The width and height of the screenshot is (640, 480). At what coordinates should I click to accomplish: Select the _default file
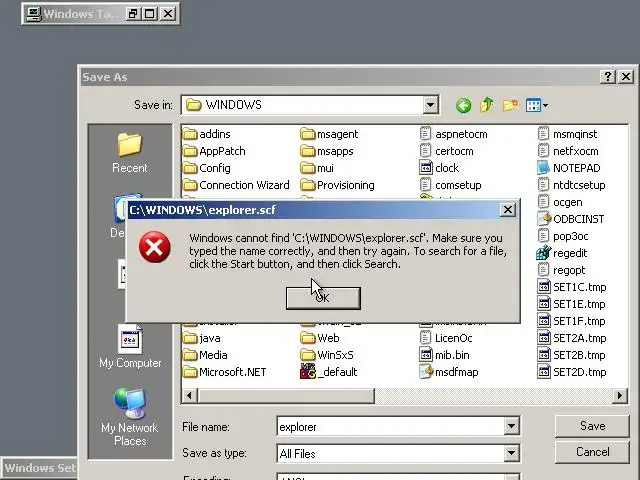tap(329, 372)
